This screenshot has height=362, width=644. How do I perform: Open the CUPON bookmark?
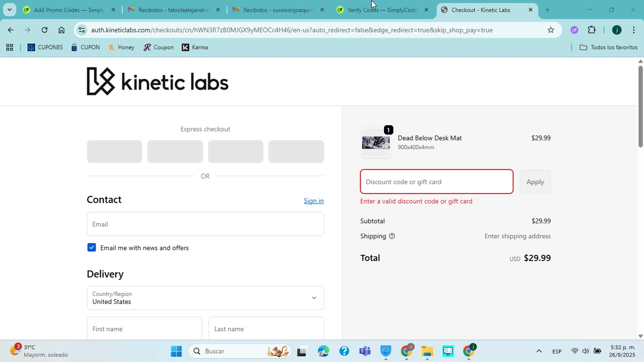[x=85, y=48]
